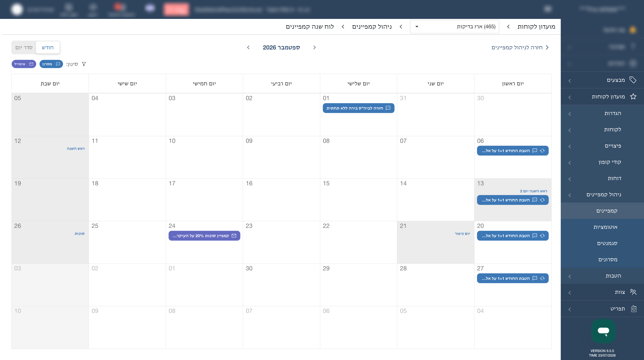The width and height of the screenshot is (644, 360).
Task: Go to the previous month arrow right of ספטמבר 2026
Action: (x=315, y=47)
